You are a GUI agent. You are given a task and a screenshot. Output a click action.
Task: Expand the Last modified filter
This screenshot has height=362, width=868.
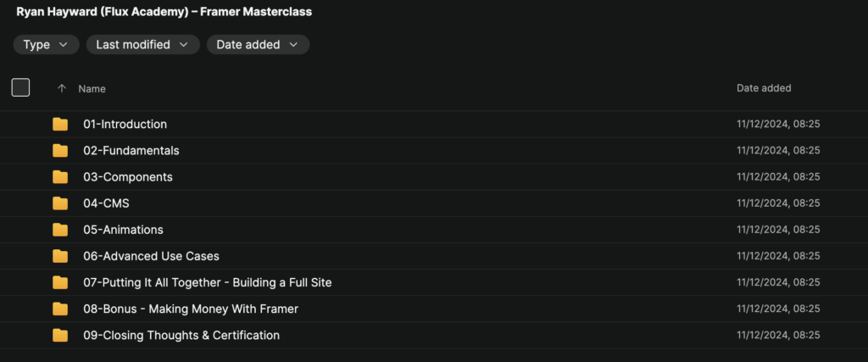(142, 45)
